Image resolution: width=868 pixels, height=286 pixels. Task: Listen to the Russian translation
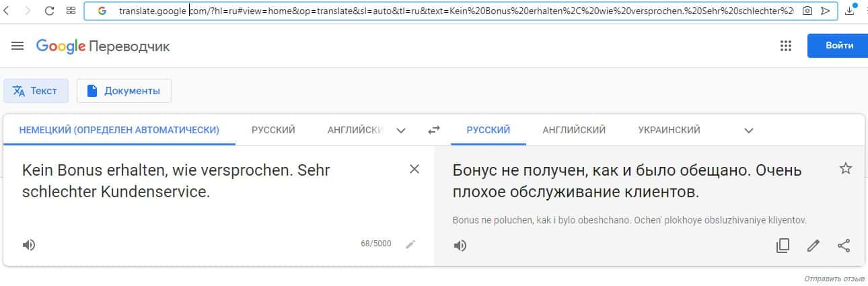(460, 246)
